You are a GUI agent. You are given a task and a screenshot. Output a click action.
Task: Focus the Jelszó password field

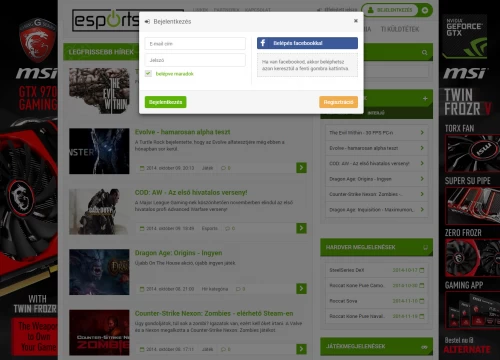pyautogui.click(x=195, y=60)
